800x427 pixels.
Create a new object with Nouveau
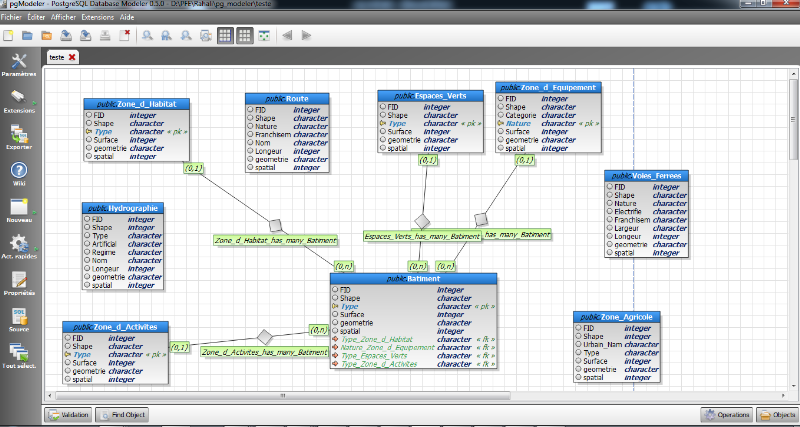(x=17, y=207)
